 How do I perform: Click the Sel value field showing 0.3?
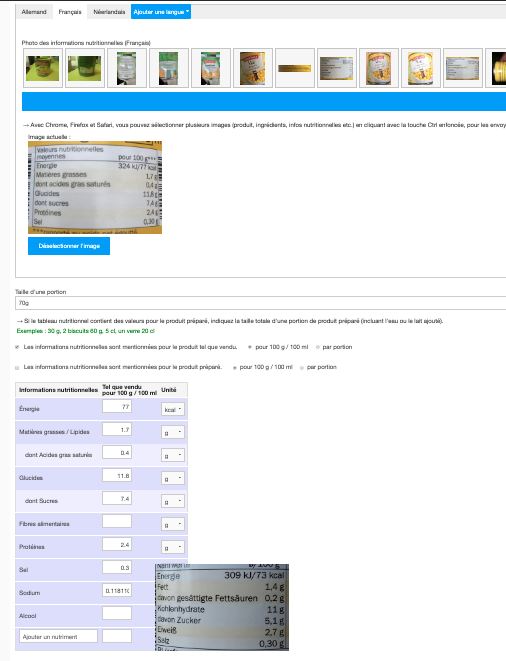coord(117,567)
